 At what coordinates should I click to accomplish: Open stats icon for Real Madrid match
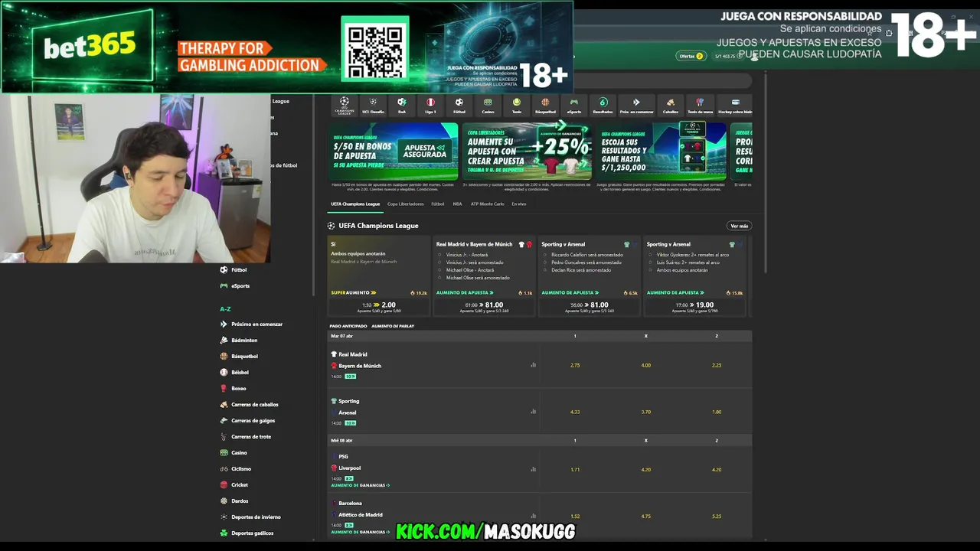point(533,365)
